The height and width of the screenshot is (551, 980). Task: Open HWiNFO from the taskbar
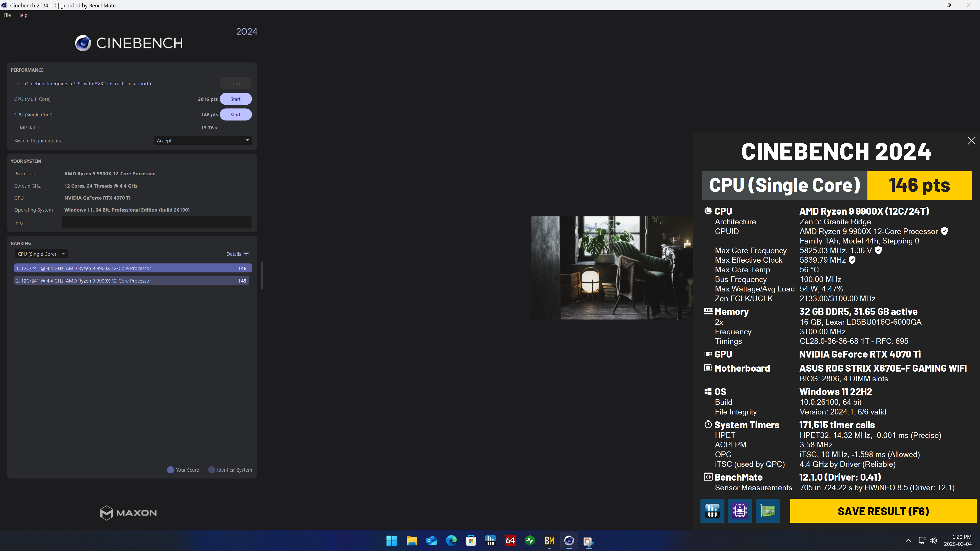490,541
